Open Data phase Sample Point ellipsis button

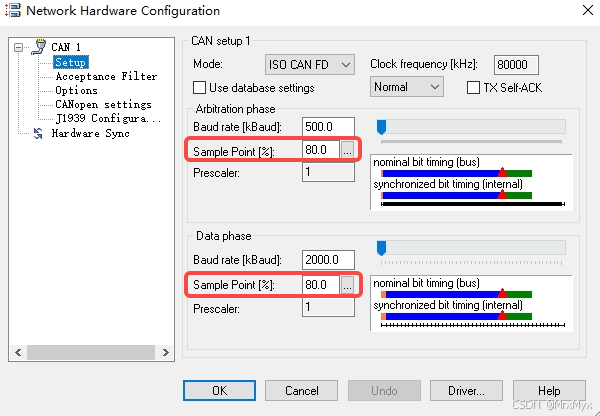coord(347,285)
